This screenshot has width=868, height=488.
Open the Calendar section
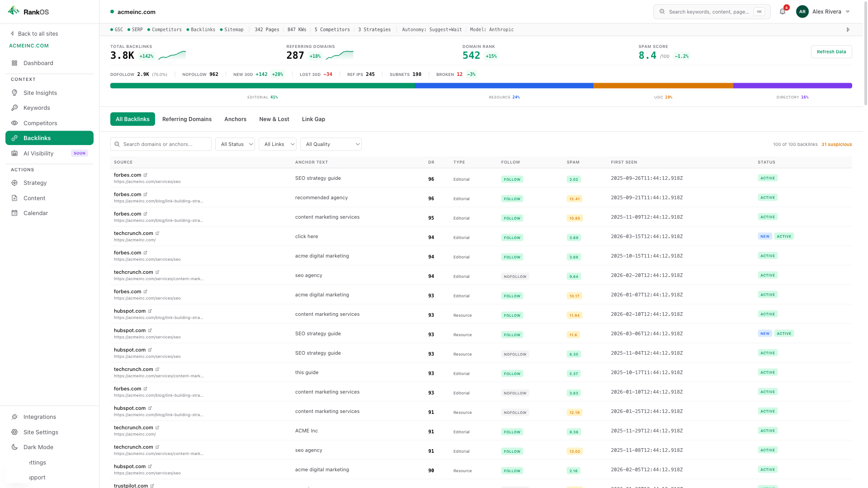(35, 213)
